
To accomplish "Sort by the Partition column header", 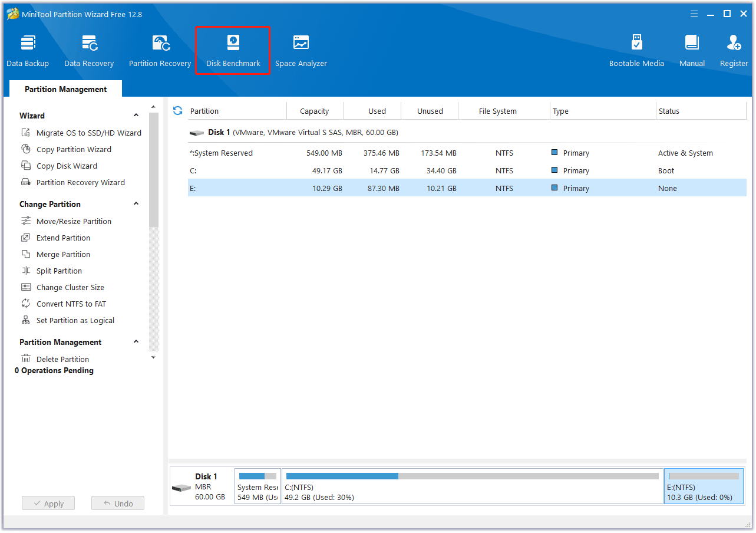I will tap(237, 111).
